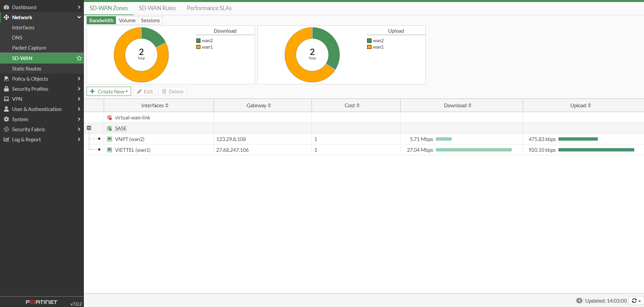The width and height of the screenshot is (644, 307).
Task: Click the Dashboard gauge icon in sidebar
Action: [6, 7]
